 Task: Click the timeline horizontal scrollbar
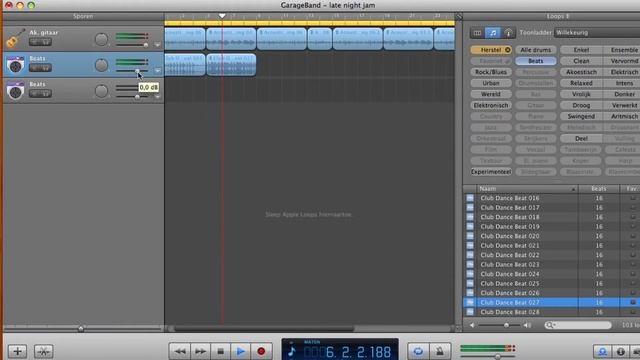coord(264,329)
